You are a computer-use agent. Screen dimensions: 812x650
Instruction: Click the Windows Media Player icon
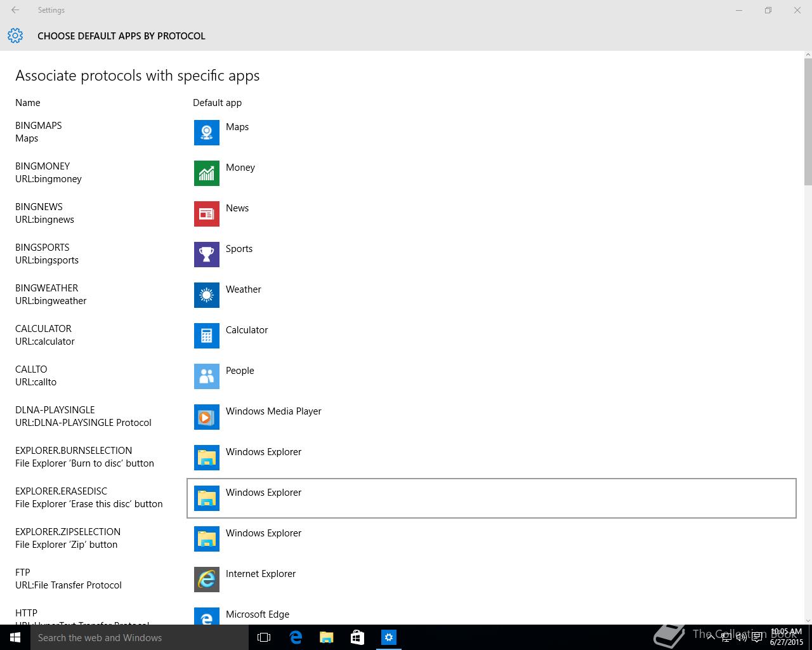pos(207,417)
